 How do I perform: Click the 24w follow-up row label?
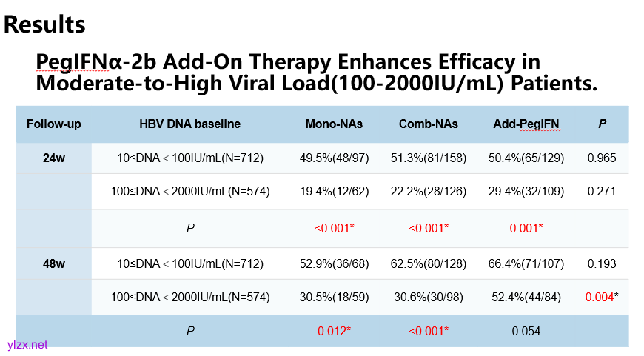point(54,158)
